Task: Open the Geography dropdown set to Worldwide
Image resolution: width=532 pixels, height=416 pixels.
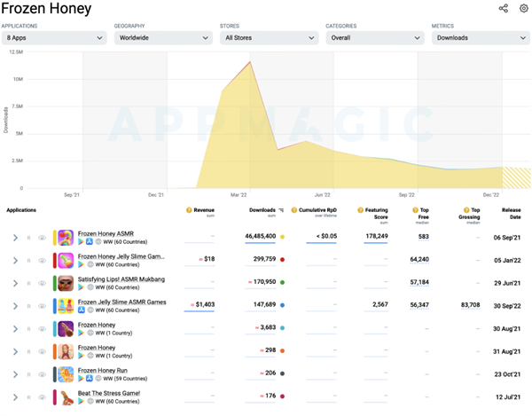Action: [x=163, y=37]
